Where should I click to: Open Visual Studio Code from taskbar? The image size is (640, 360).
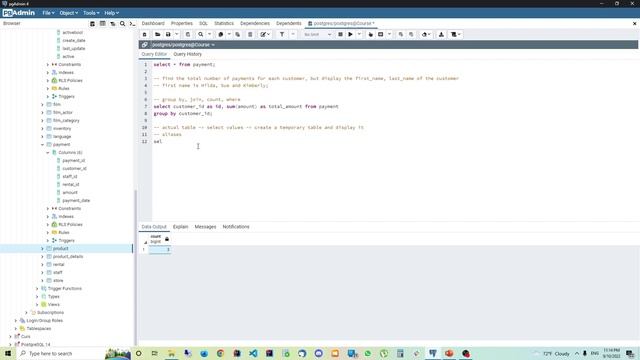253,353
